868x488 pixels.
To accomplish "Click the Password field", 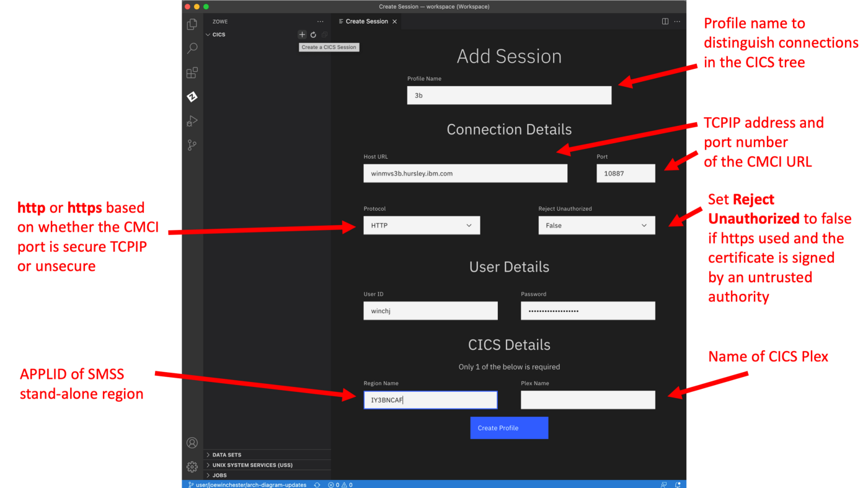I will click(588, 311).
